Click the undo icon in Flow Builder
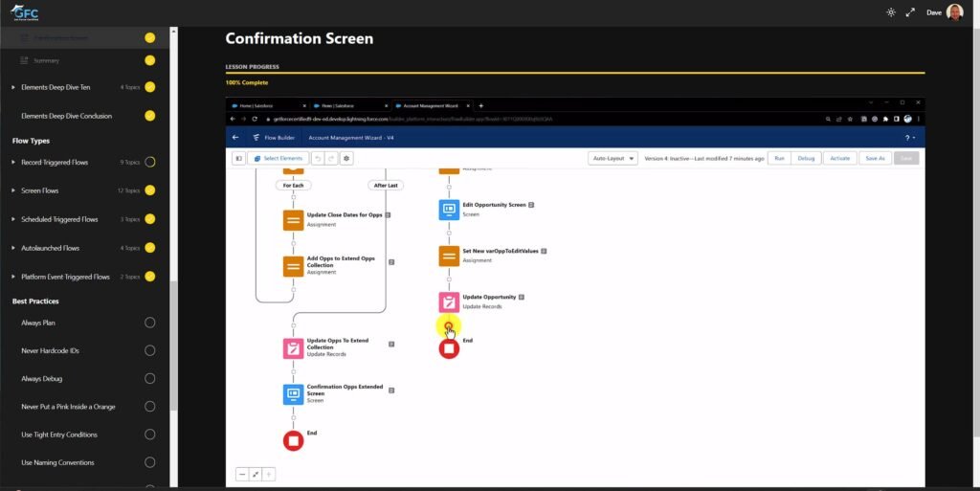 click(318, 159)
